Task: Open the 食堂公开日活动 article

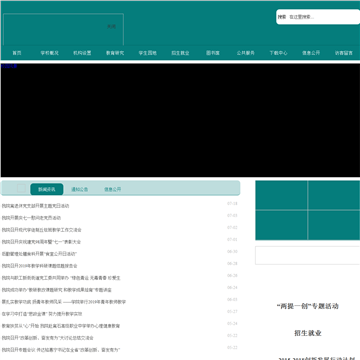Action: (x=39, y=254)
